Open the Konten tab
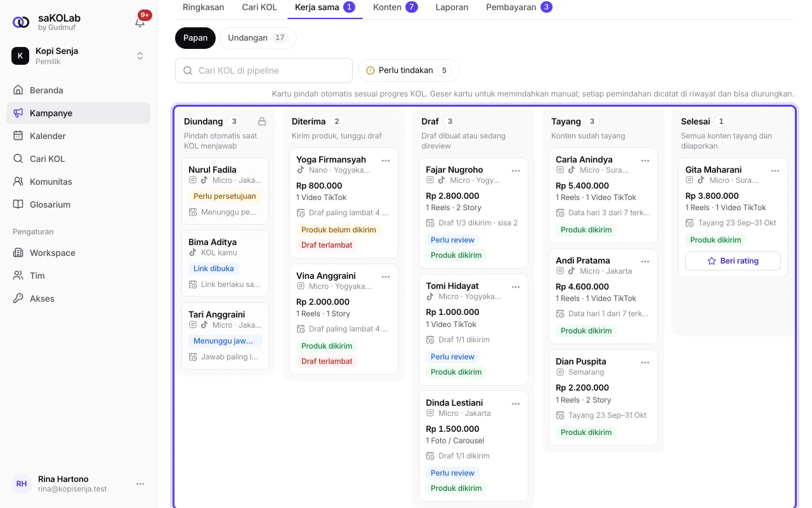 (x=395, y=8)
